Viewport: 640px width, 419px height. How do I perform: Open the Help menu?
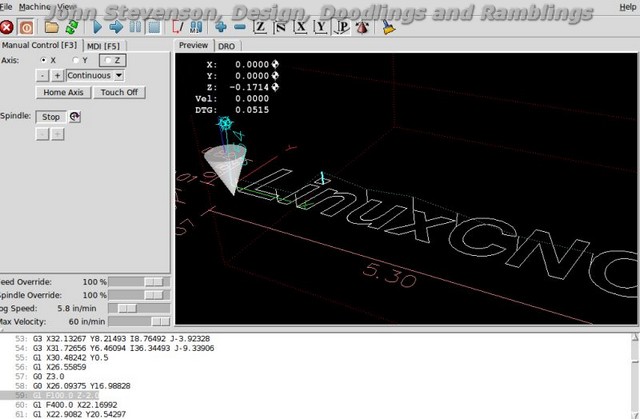pos(627,7)
